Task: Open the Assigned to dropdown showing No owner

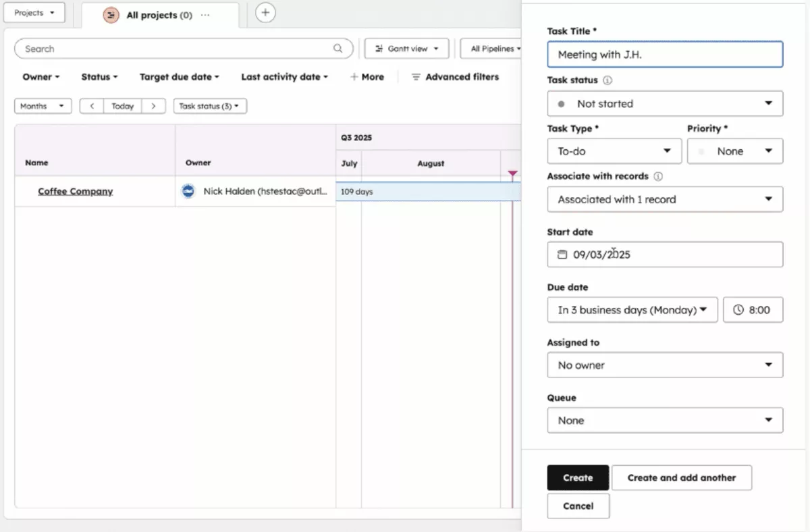Action: (x=664, y=365)
